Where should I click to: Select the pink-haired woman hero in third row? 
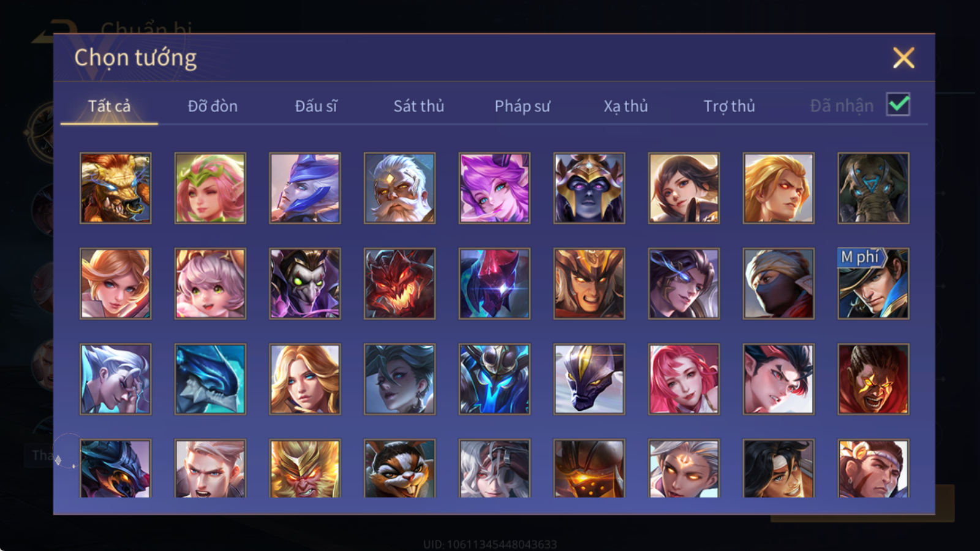point(684,379)
